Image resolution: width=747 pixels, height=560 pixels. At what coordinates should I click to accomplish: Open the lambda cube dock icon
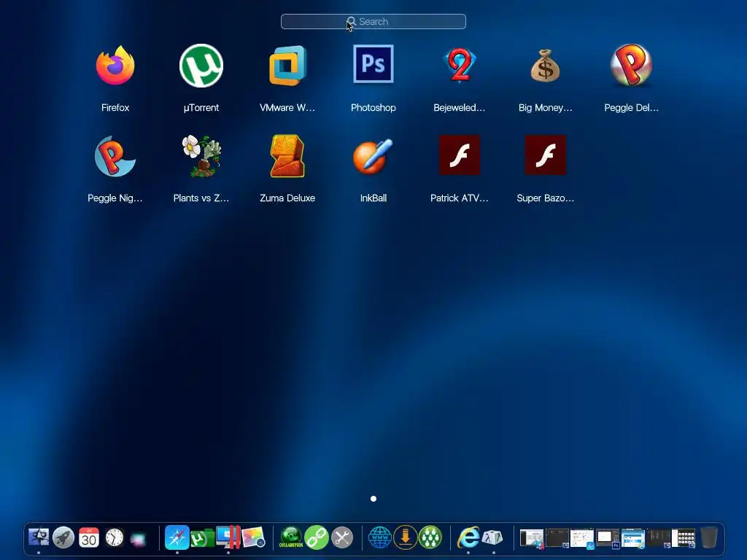[492, 538]
